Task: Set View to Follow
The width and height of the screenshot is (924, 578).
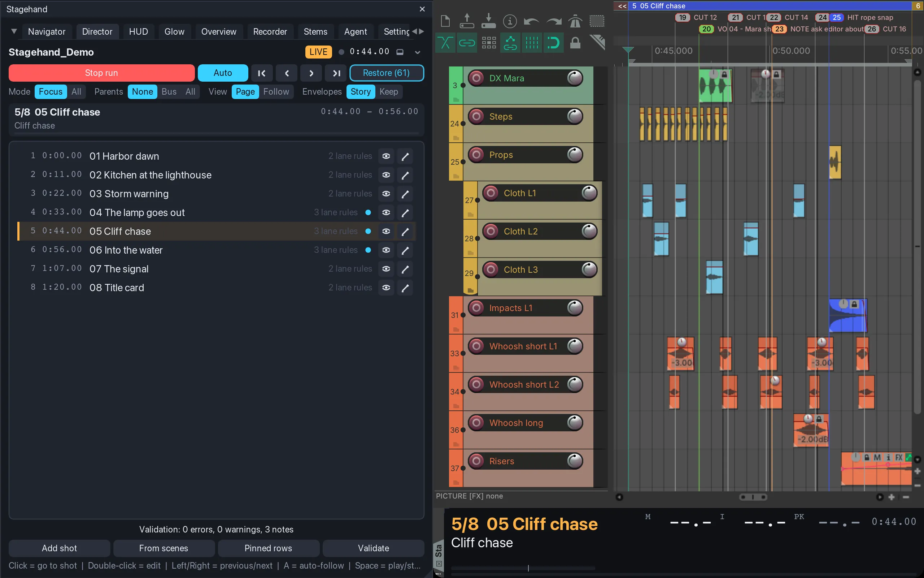Action: pyautogui.click(x=276, y=92)
